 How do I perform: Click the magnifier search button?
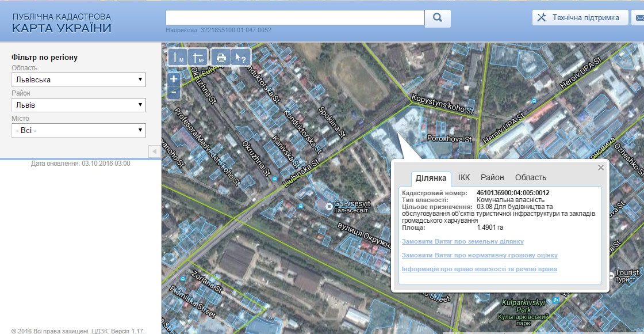coord(438,18)
